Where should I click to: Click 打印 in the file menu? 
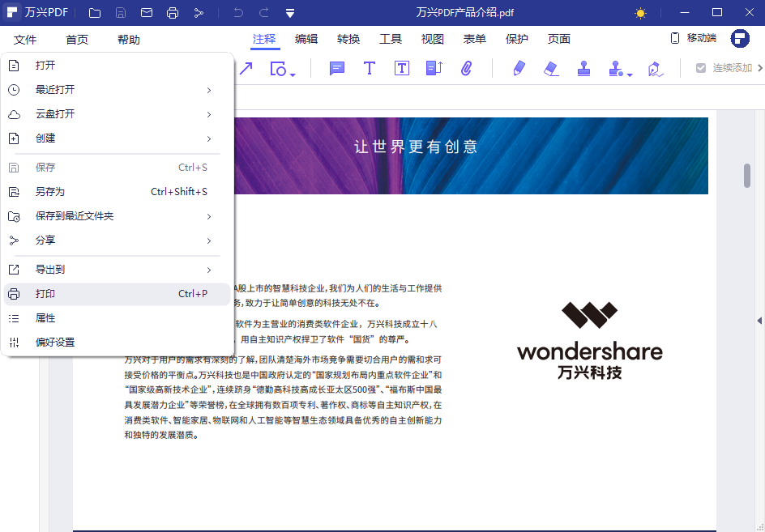[45, 293]
